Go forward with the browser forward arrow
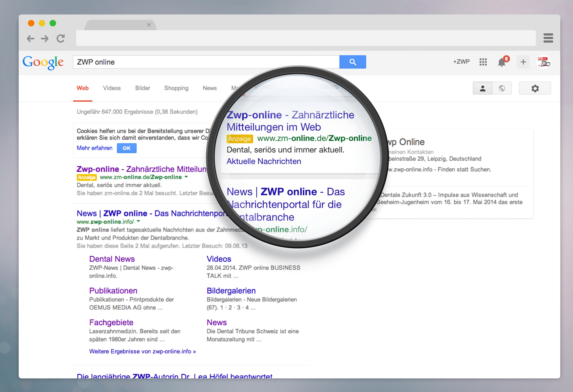This screenshot has height=392, width=573. [x=45, y=38]
